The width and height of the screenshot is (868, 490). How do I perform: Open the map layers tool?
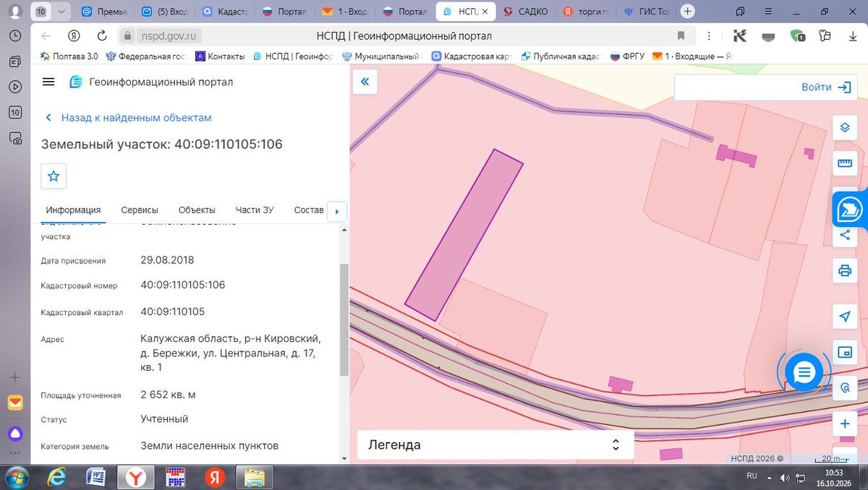click(844, 128)
